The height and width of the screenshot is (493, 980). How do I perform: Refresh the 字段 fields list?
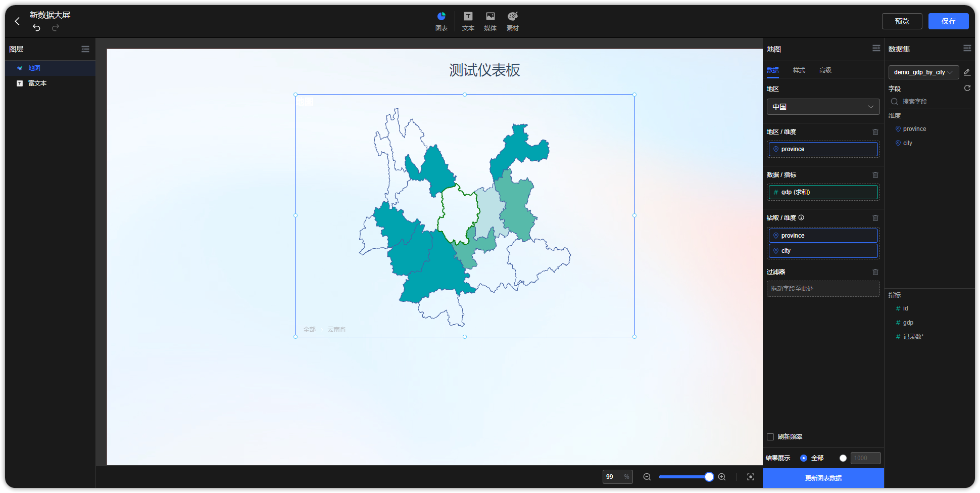967,88
